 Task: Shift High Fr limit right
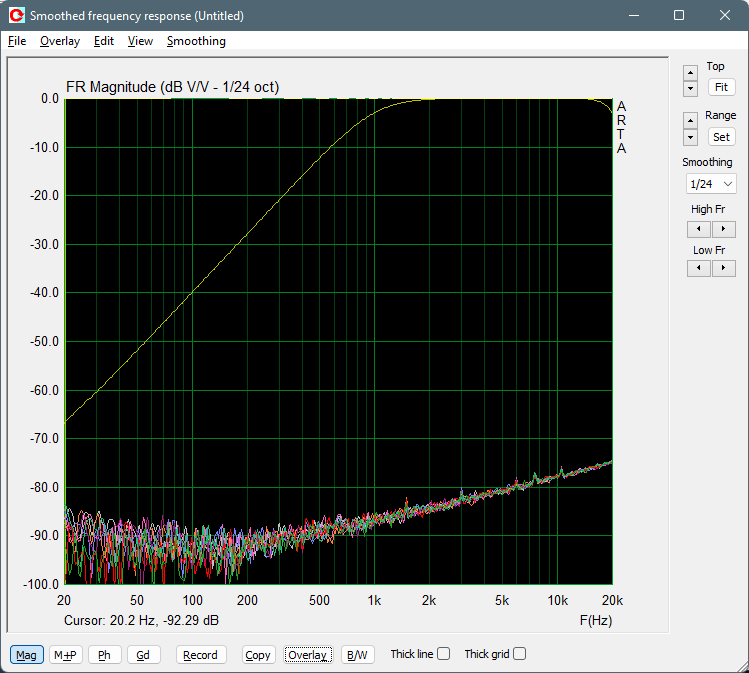(723, 229)
